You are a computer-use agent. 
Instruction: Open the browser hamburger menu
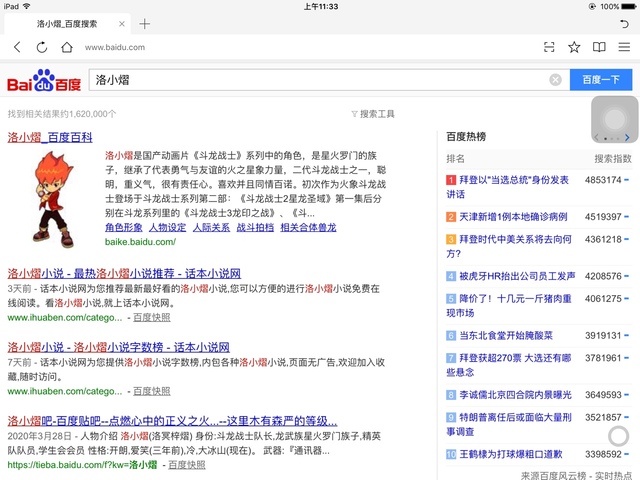[624, 47]
